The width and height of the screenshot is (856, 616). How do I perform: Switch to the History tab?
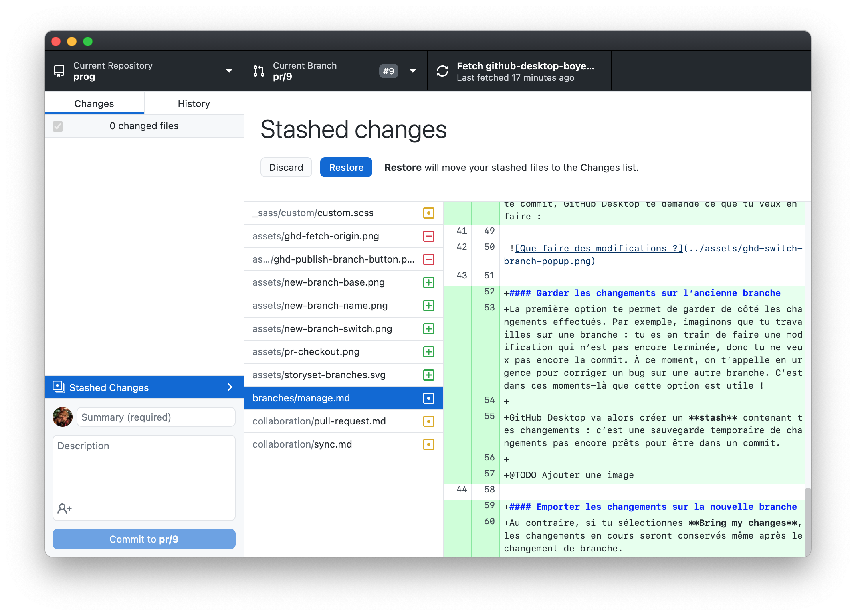pyautogui.click(x=194, y=104)
